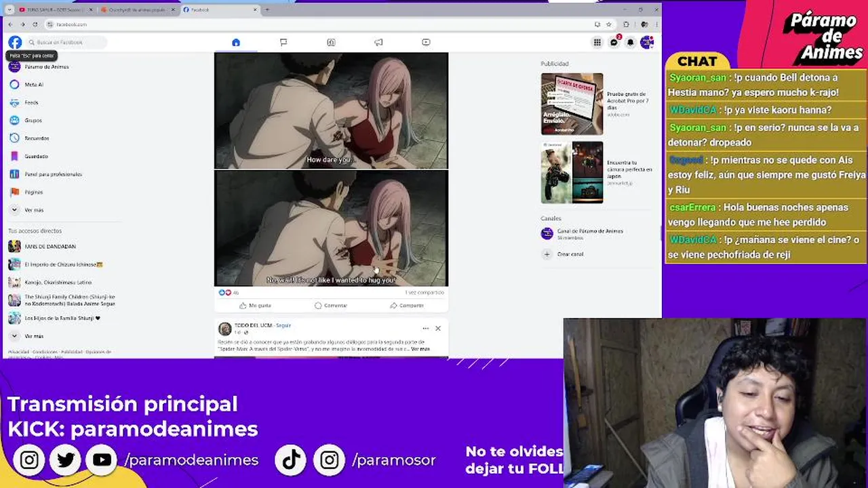Image resolution: width=868 pixels, height=488 pixels.
Task: Click the YouTube icon in overlay
Action: pos(102,460)
